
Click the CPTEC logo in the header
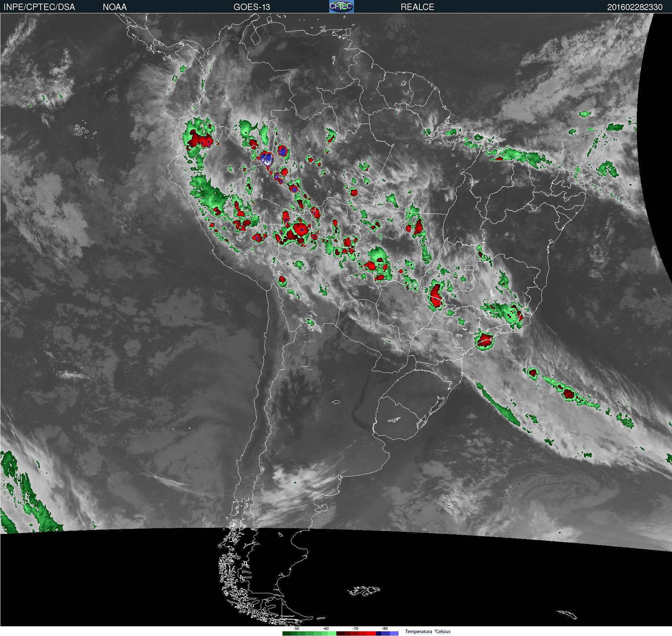point(341,6)
